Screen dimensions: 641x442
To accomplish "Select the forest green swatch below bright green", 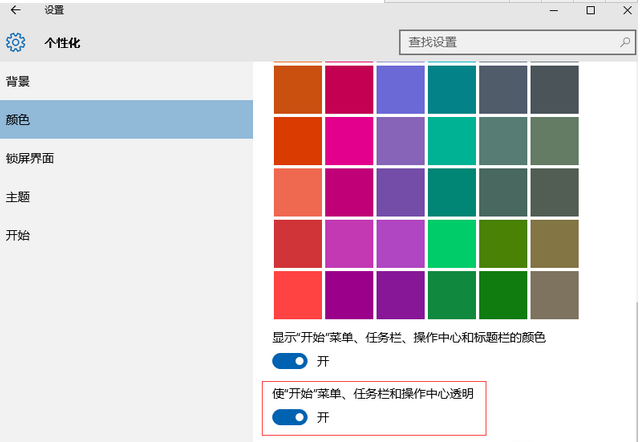I will pos(452,295).
